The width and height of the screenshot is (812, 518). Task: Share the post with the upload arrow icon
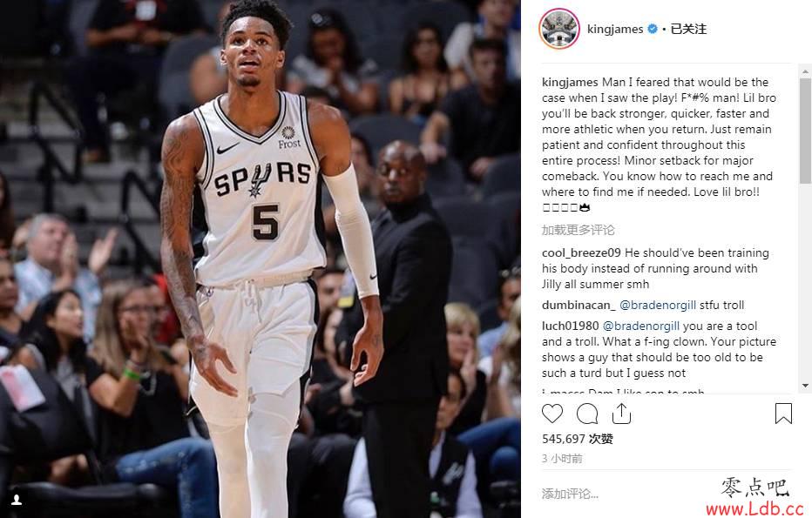tap(621, 414)
